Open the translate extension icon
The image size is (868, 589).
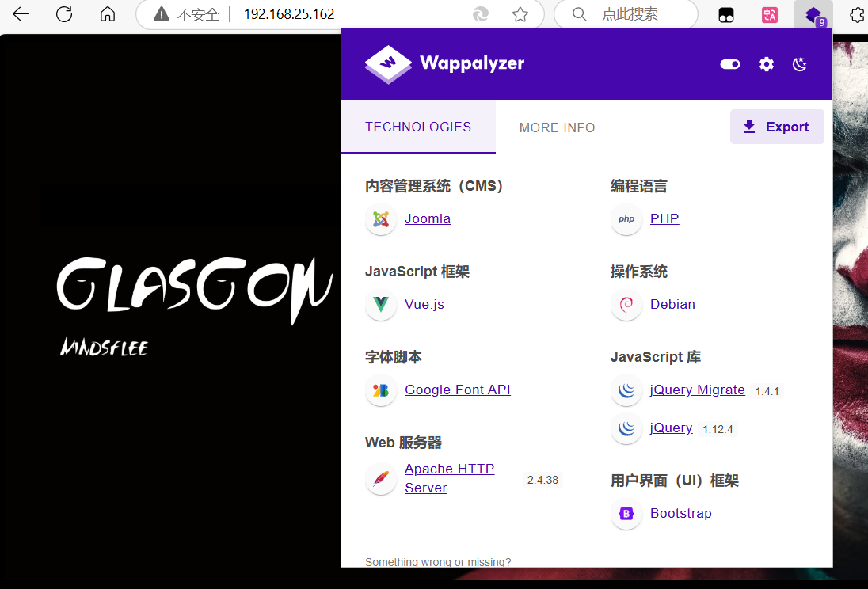click(770, 15)
